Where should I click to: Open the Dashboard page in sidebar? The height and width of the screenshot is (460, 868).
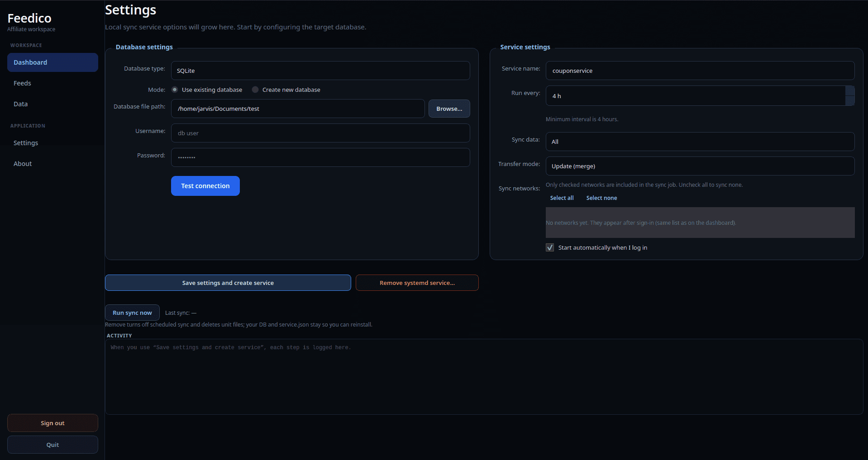point(52,62)
